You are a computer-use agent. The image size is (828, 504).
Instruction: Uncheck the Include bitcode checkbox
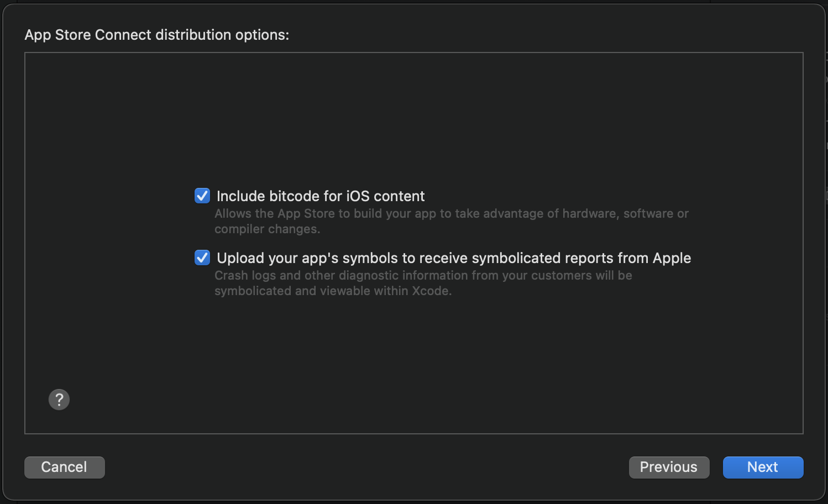coord(202,196)
